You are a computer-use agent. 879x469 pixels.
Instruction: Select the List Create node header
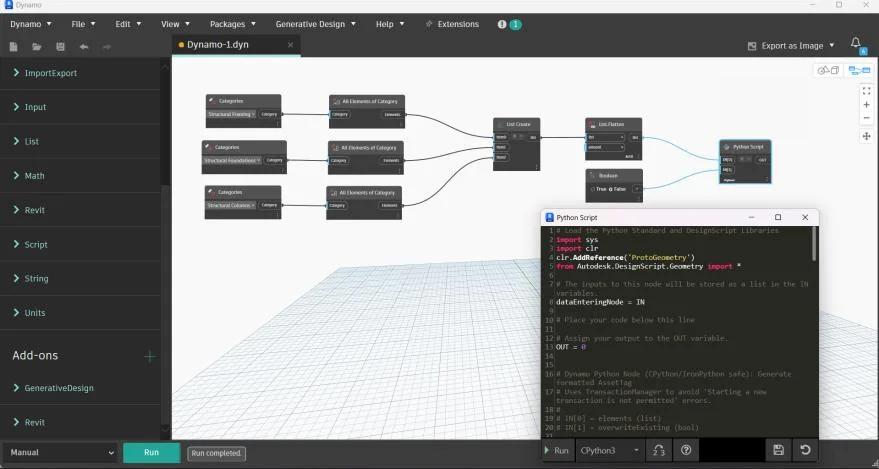tap(517, 124)
